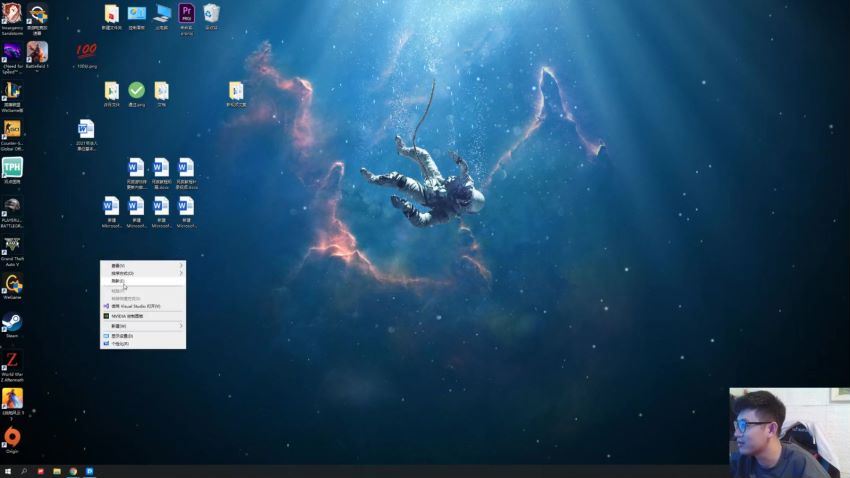850x478 pixels.
Task: Open the PLAYERUNKNOWN'S BATTLEGROUNDS shortcut
Action: [x=12, y=212]
